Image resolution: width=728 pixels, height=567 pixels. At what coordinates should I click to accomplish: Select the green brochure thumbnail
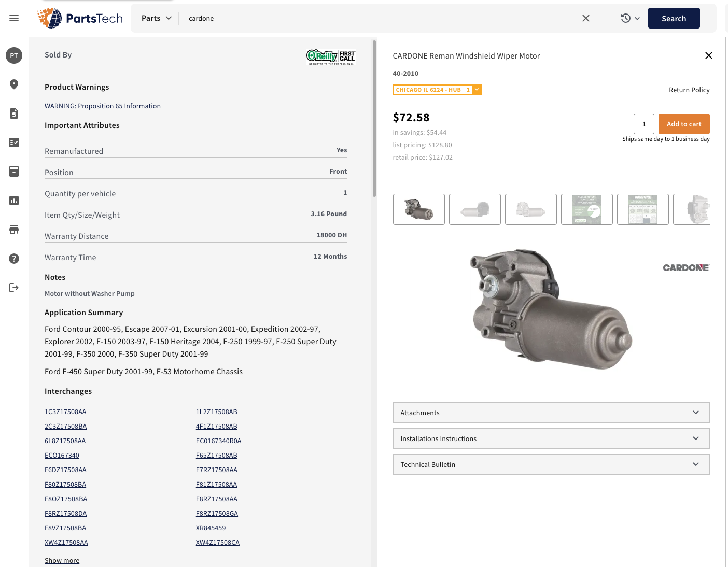point(587,209)
